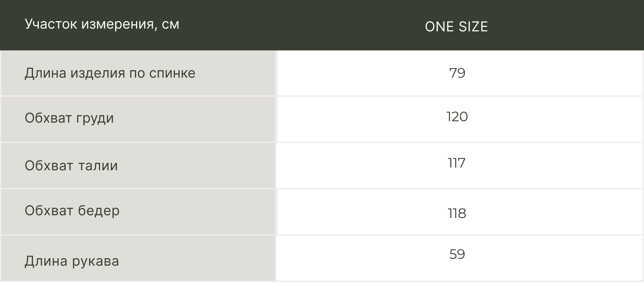644x282 pixels.
Task: Click the 'Длина рукава' row label
Action: (x=72, y=261)
